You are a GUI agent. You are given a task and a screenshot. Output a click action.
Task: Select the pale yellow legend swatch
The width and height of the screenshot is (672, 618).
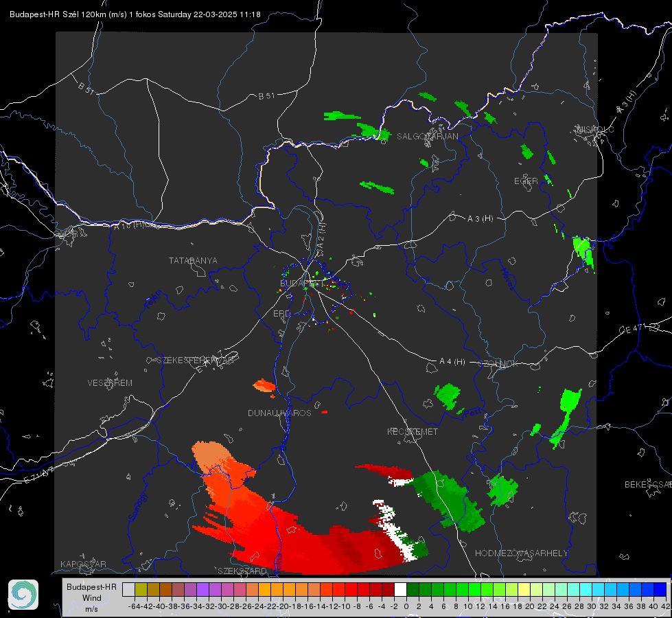[x=524, y=589]
